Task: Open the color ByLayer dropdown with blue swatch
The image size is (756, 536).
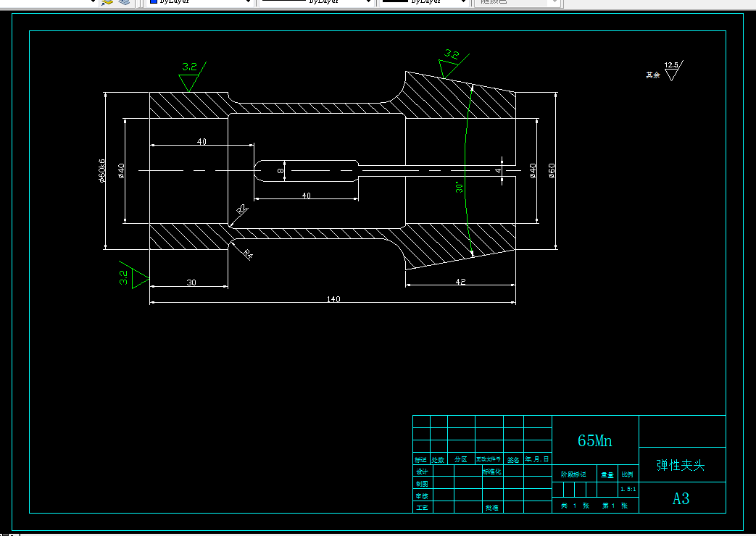Action: [x=200, y=2]
